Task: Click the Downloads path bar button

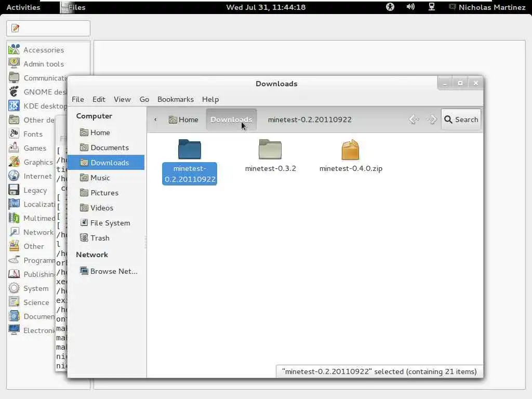Action: (x=231, y=119)
